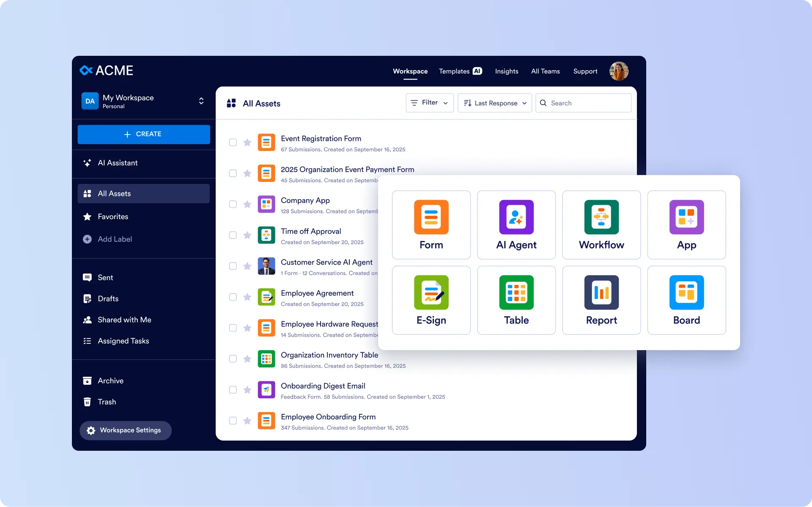The image size is (812, 507).
Task: Check the Event Registration Form checkbox
Action: (233, 143)
